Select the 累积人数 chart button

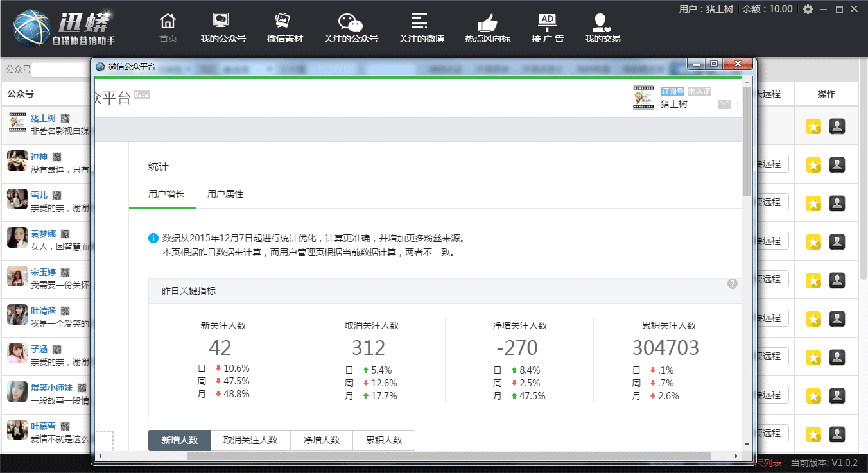pos(384,440)
